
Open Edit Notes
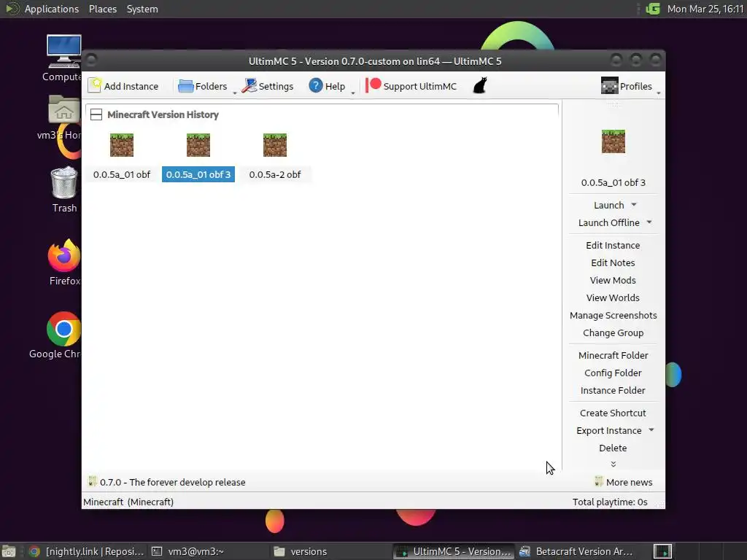[613, 262]
